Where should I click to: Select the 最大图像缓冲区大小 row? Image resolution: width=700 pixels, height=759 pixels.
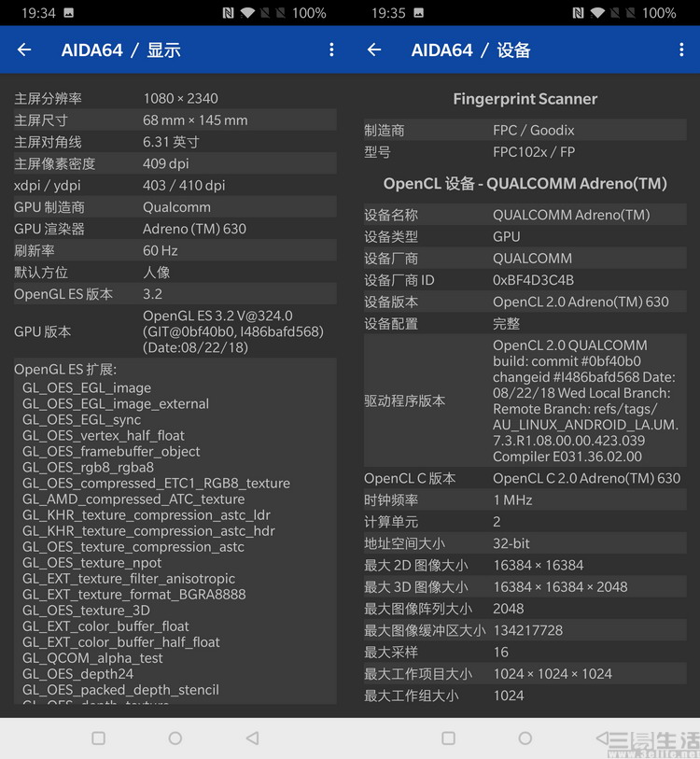(525, 630)
